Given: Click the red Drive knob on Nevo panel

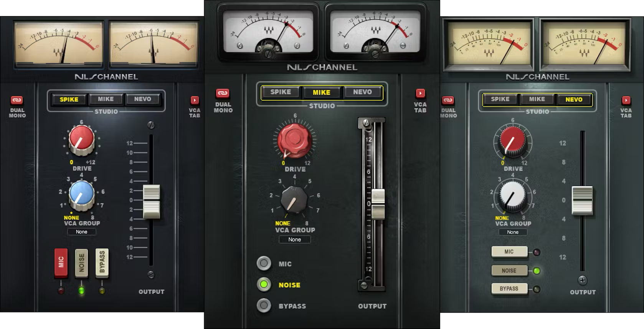Looking at the screenshot, I should [513, 141].
